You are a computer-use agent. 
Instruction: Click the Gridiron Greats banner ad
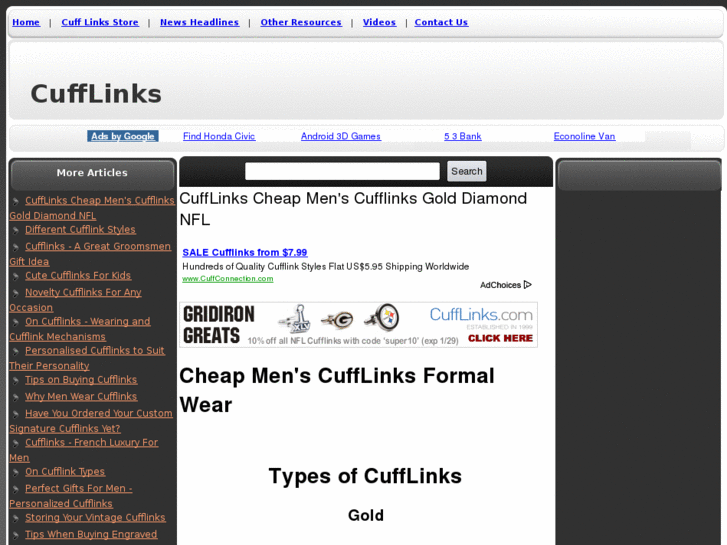358,325
